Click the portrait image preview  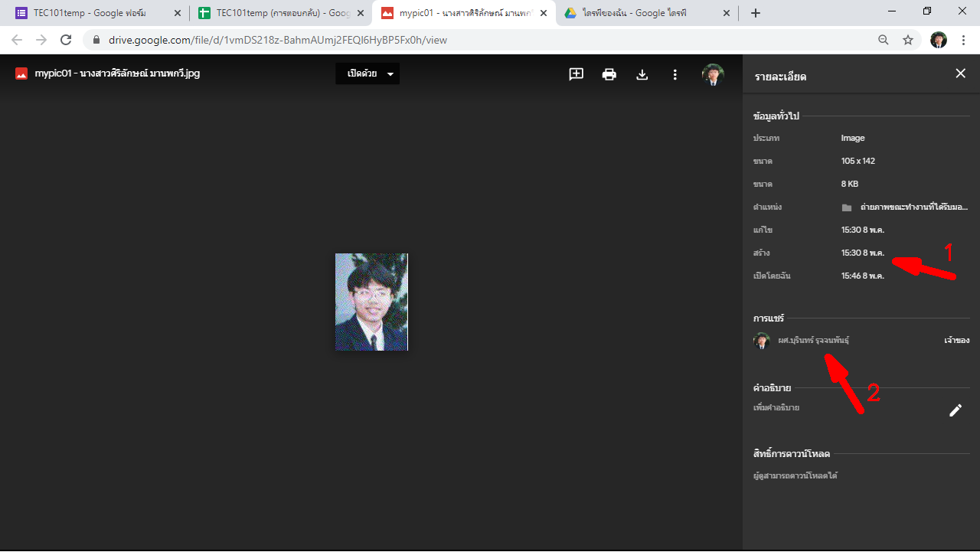pyautogui.click(x=371, y=302)
